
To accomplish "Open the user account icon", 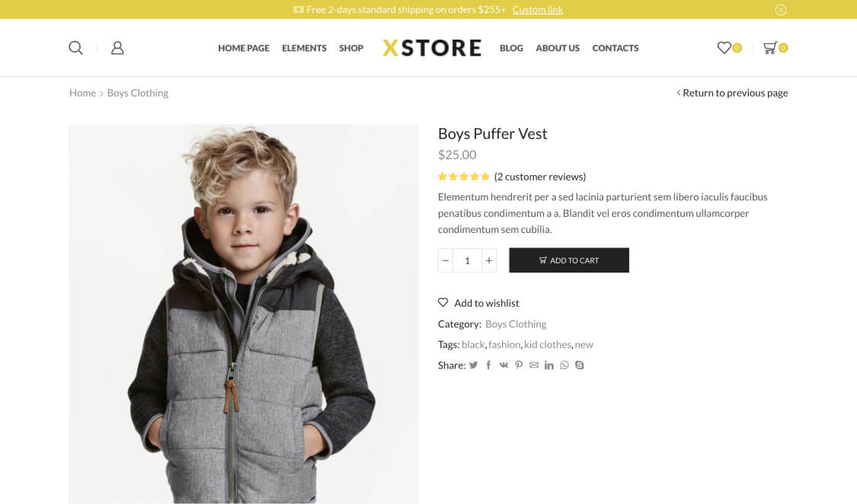I will 117,48.
